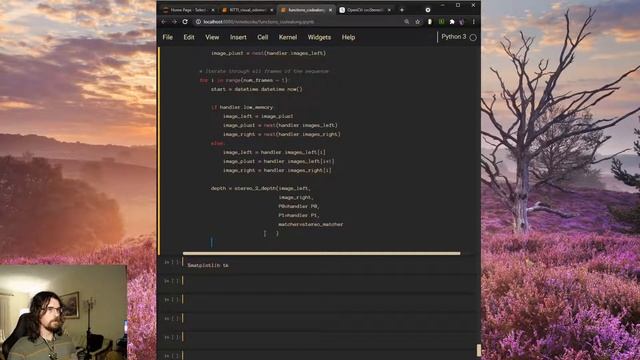
Task: Click the matcher=stereo_matcher argument line
Action: coord(311,224)
